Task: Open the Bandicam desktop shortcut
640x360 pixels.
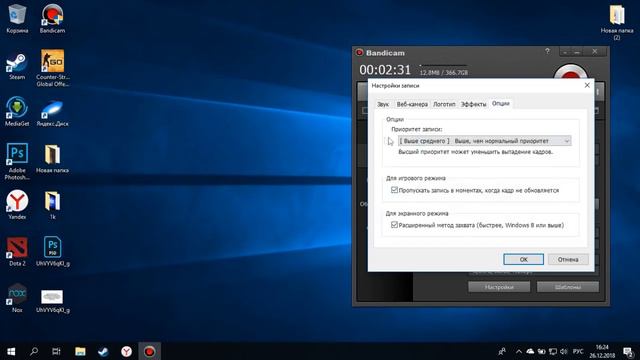Action: tap(52, 18)
